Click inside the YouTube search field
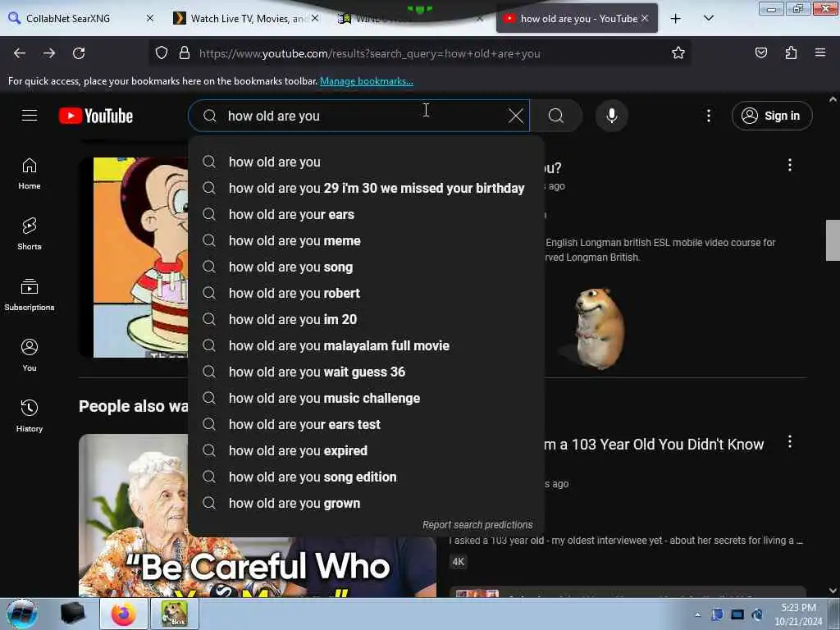840x630 pixels. (x=359, y=116)
